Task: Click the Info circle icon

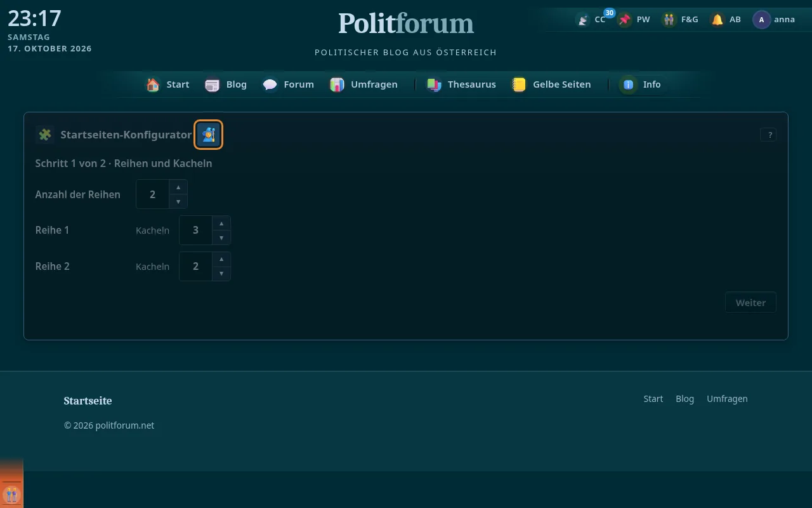Action: [x=629, y=84]
